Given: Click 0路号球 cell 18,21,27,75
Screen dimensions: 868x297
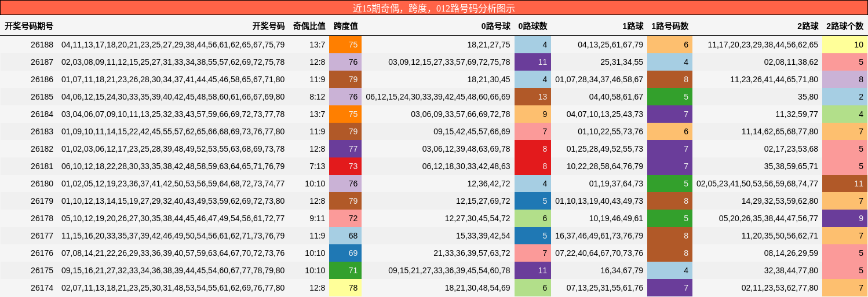Looking at the screenshot, I should (x=489, y=45).
